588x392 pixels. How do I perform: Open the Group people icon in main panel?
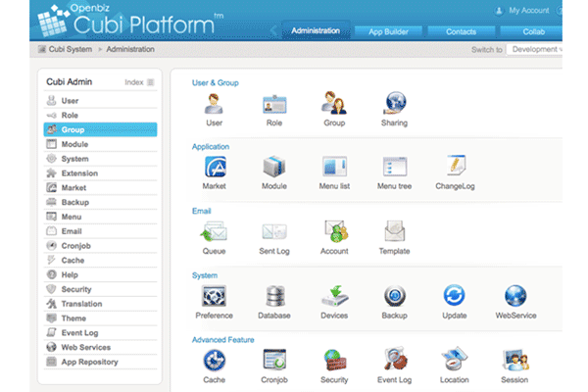pyautogui.click(x=334, y=103)
